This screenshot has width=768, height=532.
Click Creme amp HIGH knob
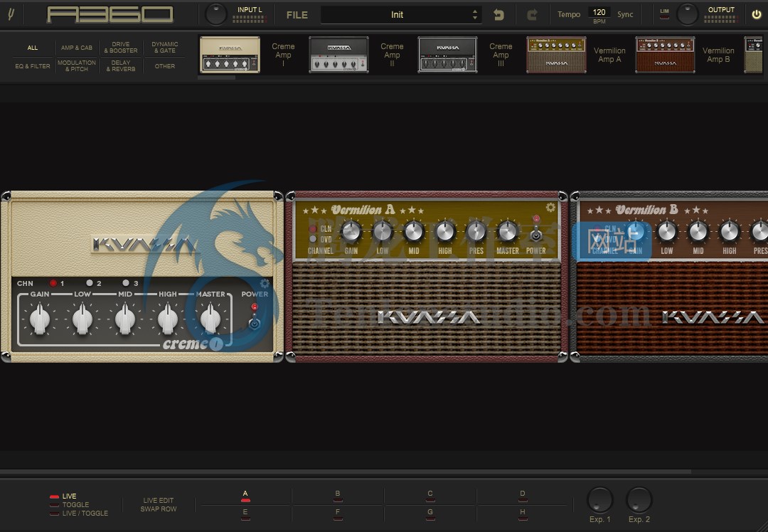pyautogui.click(x=168, y=319)
